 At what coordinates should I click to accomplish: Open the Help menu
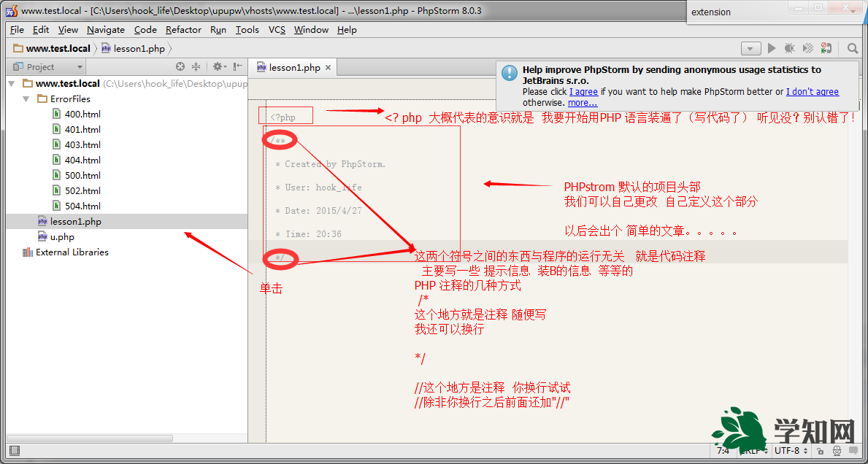pos(347,30)
